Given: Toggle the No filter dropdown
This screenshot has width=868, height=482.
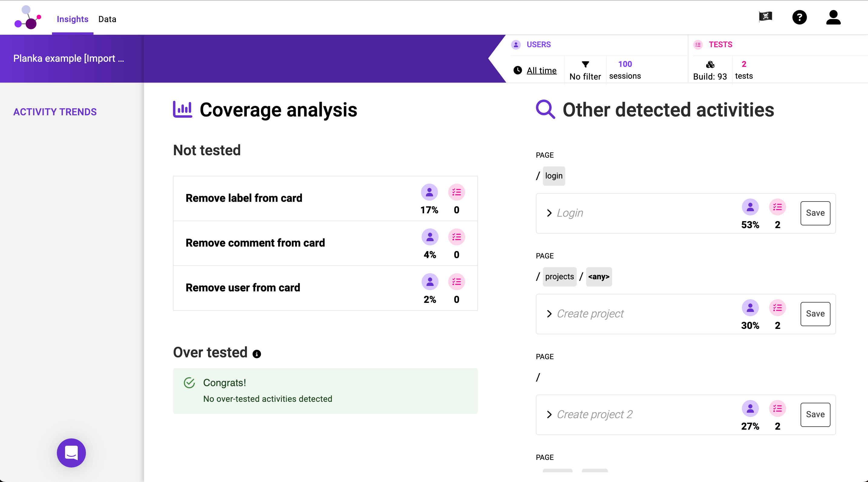Looking at the screenshot, I should coord(584,70).
